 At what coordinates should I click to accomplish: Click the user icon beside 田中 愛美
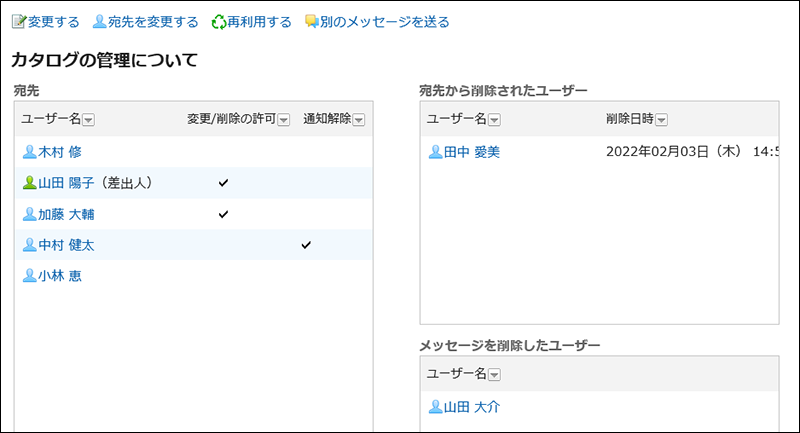coord(435,152)
